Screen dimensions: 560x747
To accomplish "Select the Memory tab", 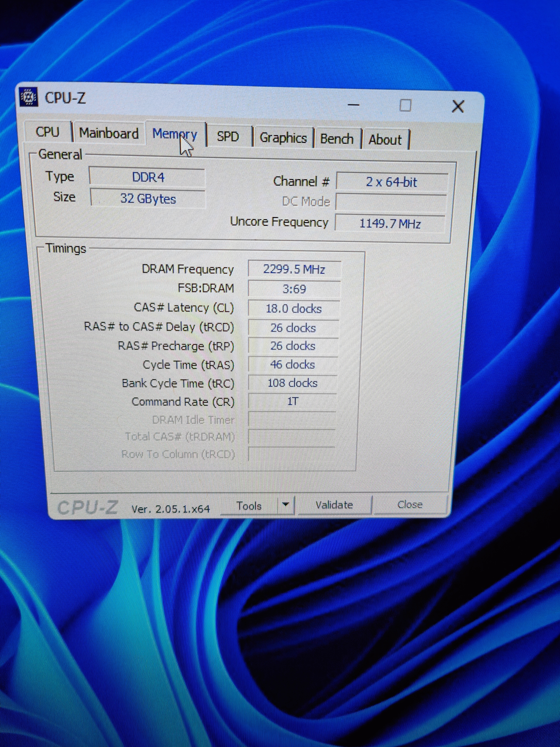I will tap(174, 134).
